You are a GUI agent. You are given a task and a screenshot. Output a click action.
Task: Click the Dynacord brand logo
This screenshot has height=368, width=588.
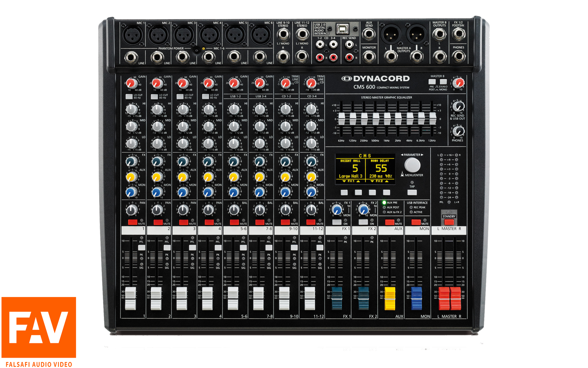click(x=376, y=78)
